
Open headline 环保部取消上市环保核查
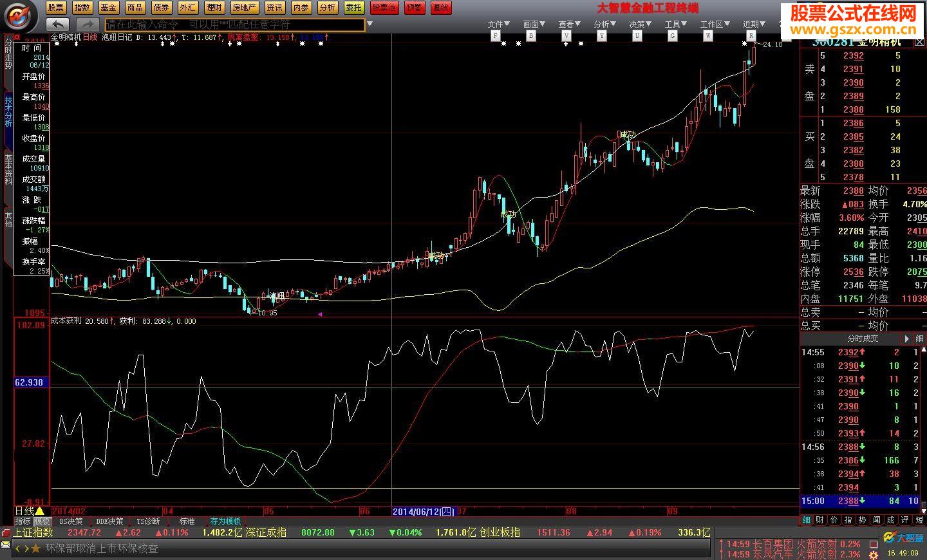tap(101, 548)
